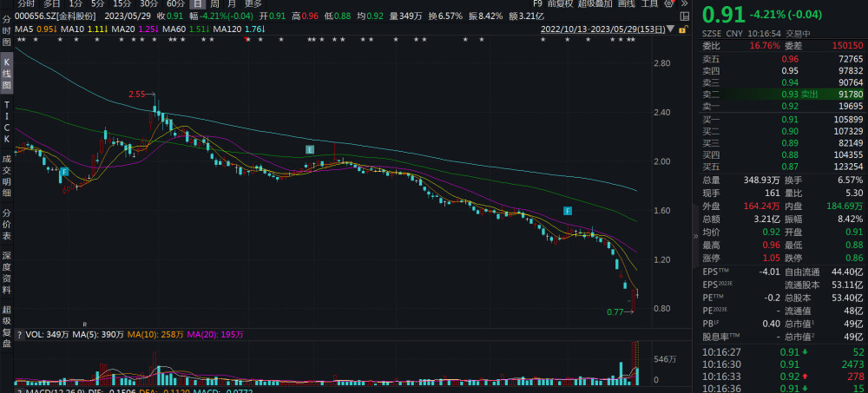Open the 成交明细 sidebar tab
868x393 pixels.
(7, 176)
